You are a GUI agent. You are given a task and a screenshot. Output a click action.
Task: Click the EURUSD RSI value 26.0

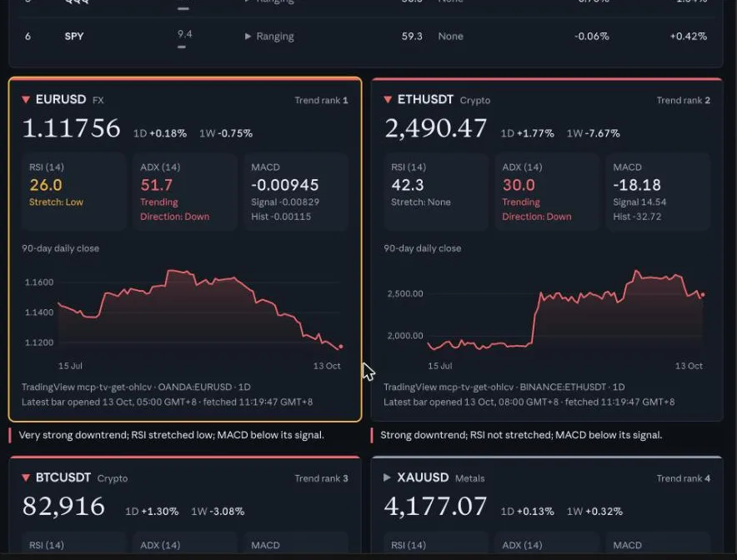(46, 185)
